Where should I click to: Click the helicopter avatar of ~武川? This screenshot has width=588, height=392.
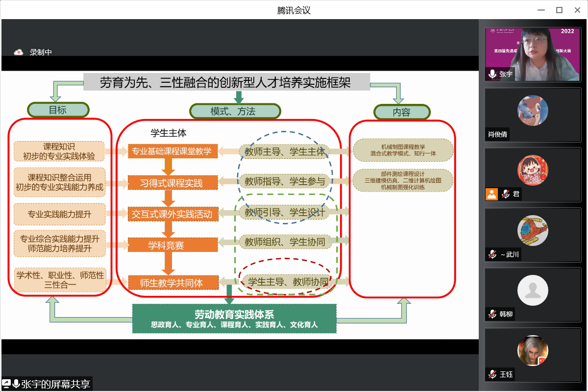[533, 230]
